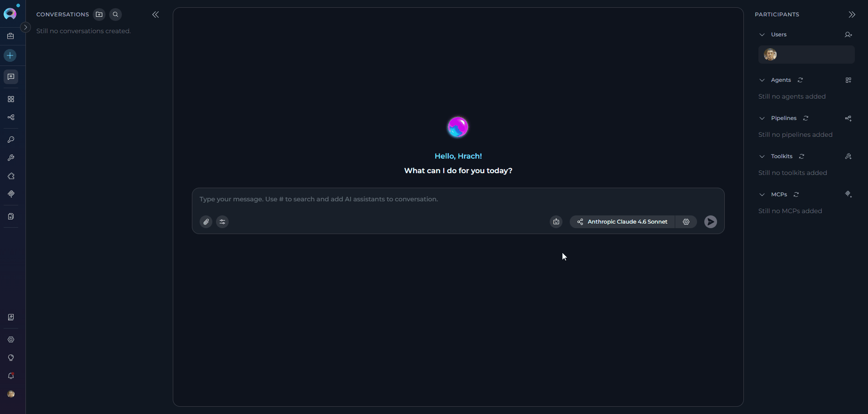Click the blue plus create button
This screenshot has height=414, width=868.
(x=10, y=55)
